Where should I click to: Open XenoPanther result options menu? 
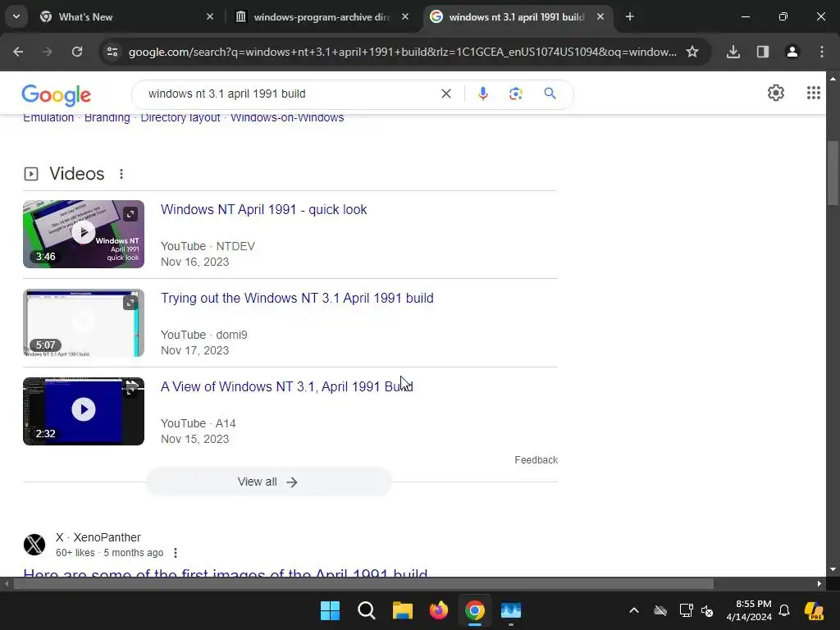176,553
